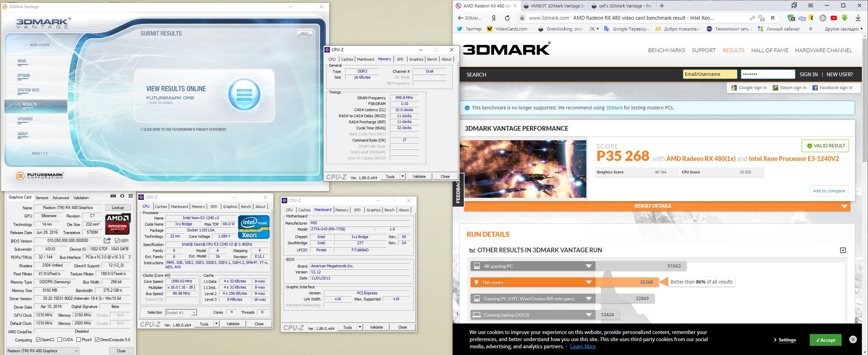This screenshot has height=355, width=868.
Task: Click Validate in CPU-Z Memory window
Action: click(x=419, y=176)
